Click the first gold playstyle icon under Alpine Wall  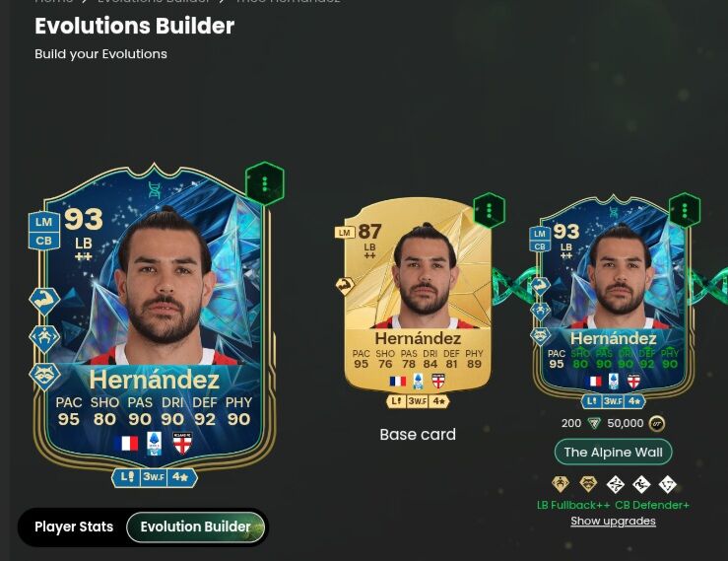point(561,484)
